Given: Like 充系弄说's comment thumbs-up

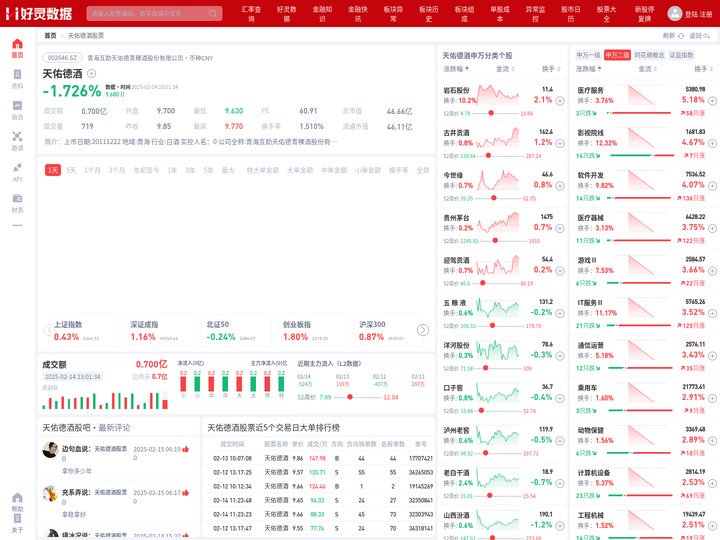Looking at the screenshot, I should (186, 493).
